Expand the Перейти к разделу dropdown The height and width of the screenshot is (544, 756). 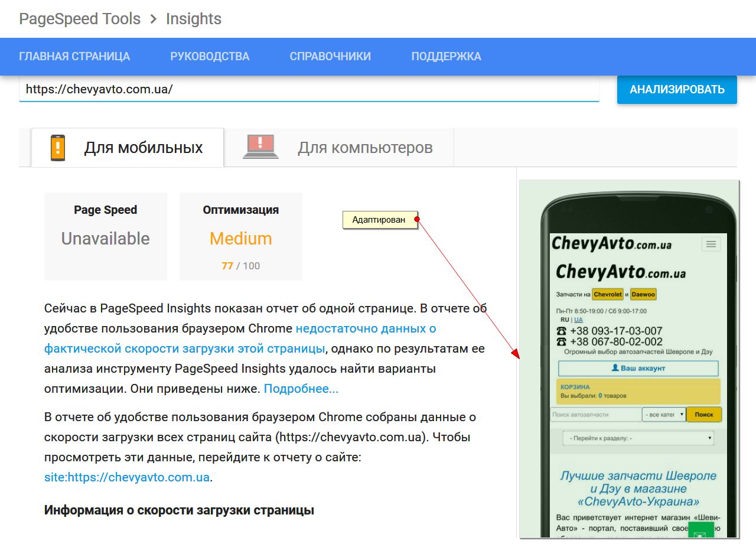638,438
